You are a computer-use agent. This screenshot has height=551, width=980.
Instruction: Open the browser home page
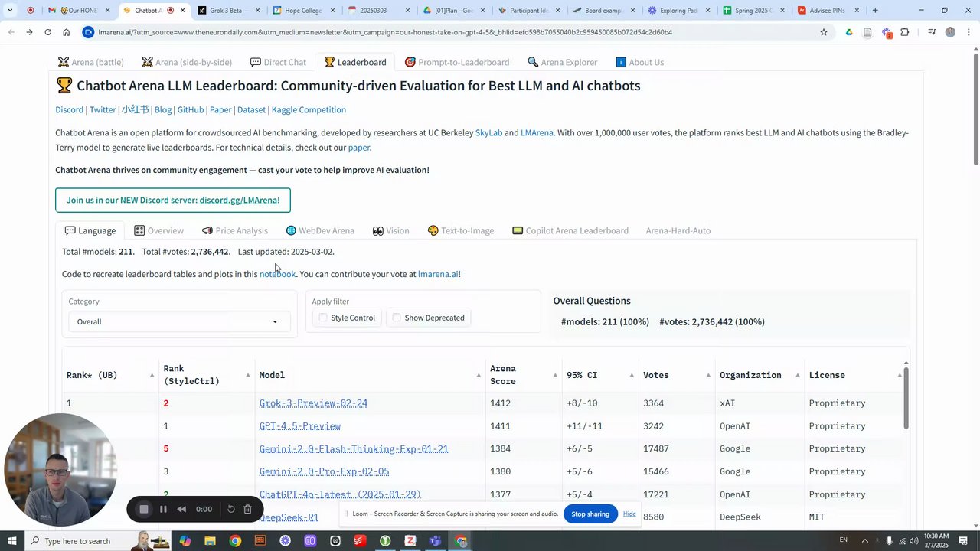[67, 32]
